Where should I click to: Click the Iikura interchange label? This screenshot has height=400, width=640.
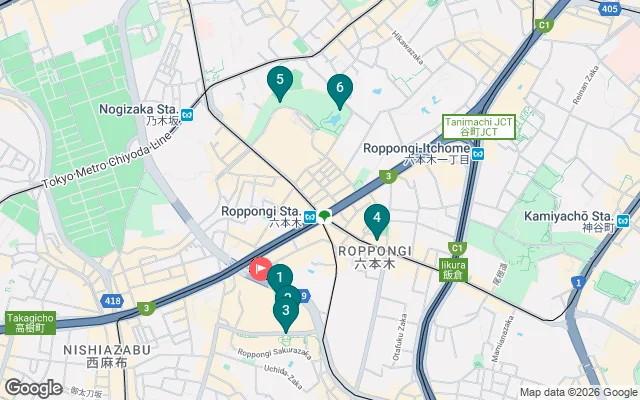tap(453, 270)
